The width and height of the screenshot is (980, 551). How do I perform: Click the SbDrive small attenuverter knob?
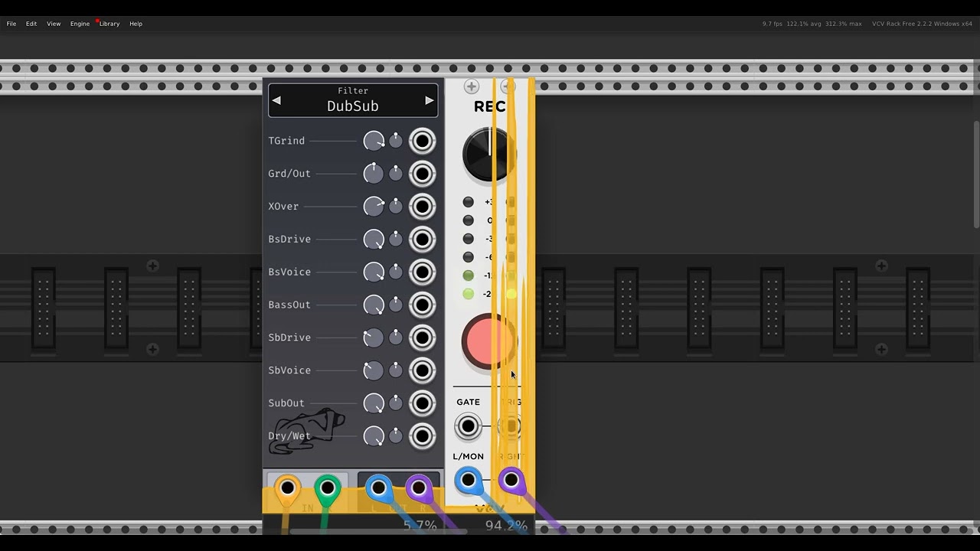396,337
